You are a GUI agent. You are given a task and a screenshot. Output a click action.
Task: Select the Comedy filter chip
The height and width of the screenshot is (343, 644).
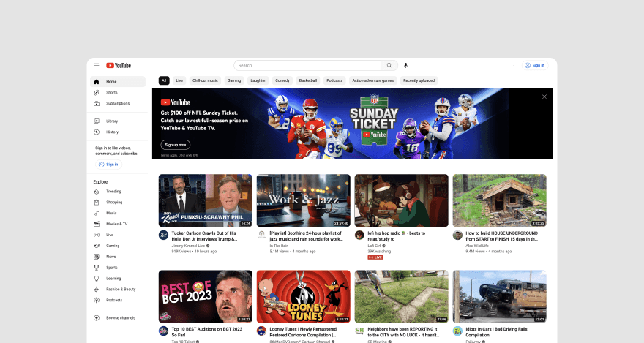click(282, 80)
